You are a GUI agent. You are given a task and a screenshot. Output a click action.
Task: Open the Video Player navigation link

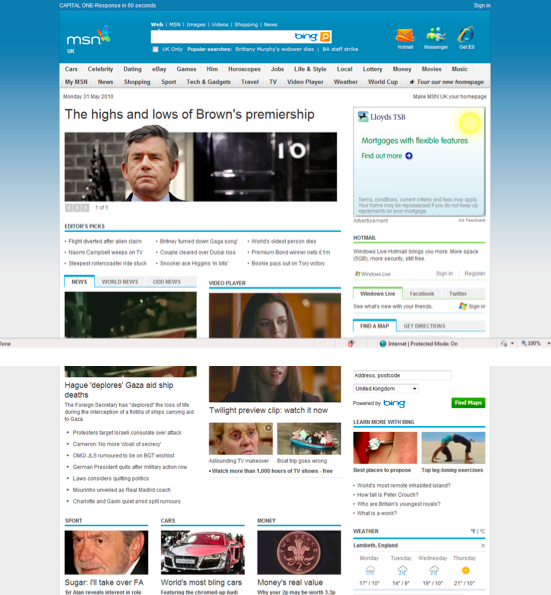305,82
